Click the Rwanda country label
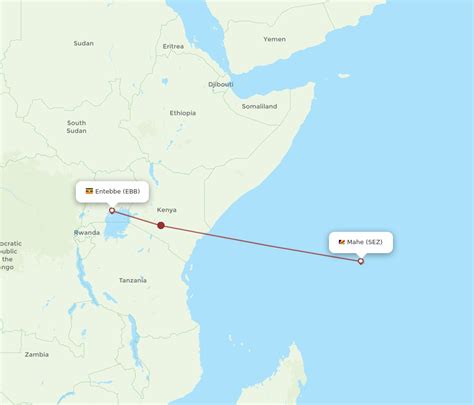This screenshot has height=405, width=474. coord(87,233)
